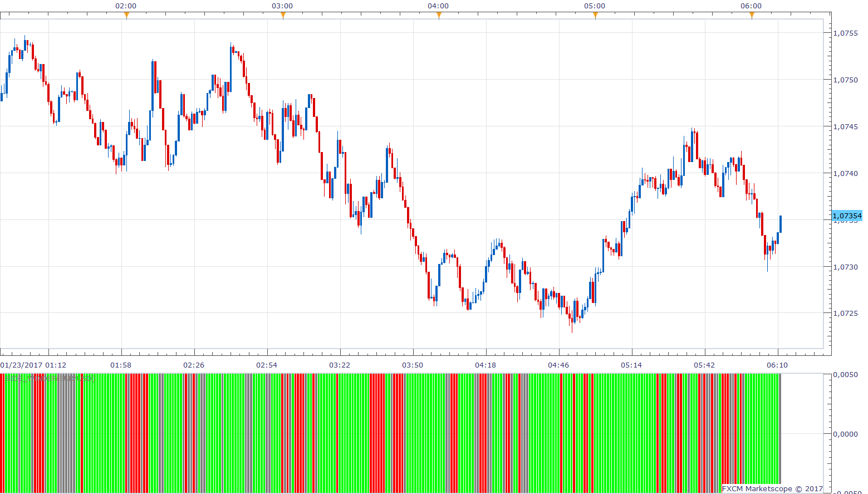Click the 1,0725 price axis label
This screenshot has height=494, width=868.
click(x=845, y=313)
